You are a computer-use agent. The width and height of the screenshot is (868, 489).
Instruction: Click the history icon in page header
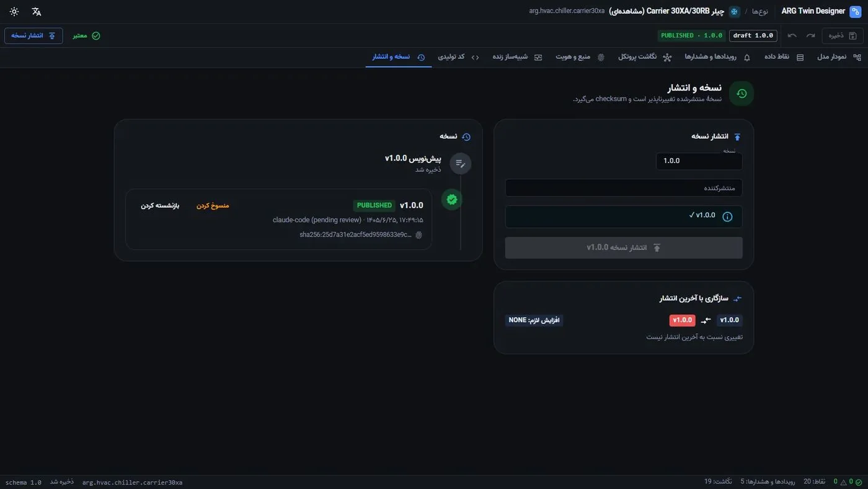click(x=742, y=94)
